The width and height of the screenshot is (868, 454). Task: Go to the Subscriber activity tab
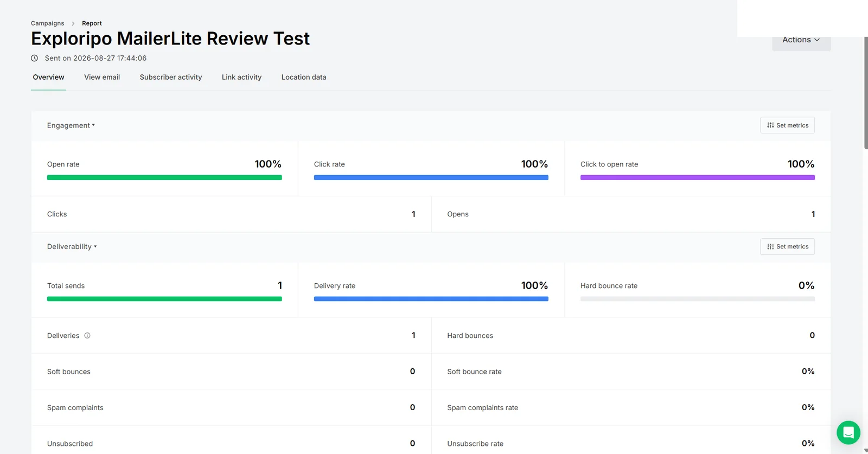click(171, 77)
